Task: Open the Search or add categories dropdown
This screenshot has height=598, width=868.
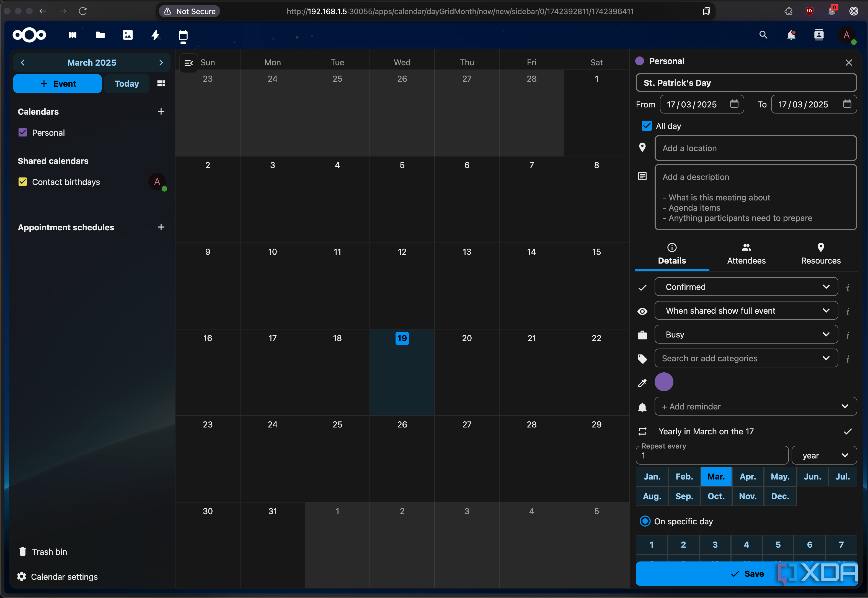Action: [746, 358]
